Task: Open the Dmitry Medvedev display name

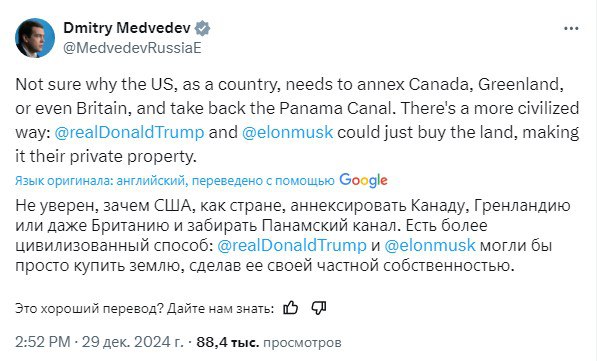Action: pyautogui.click(x=127, y=28)
